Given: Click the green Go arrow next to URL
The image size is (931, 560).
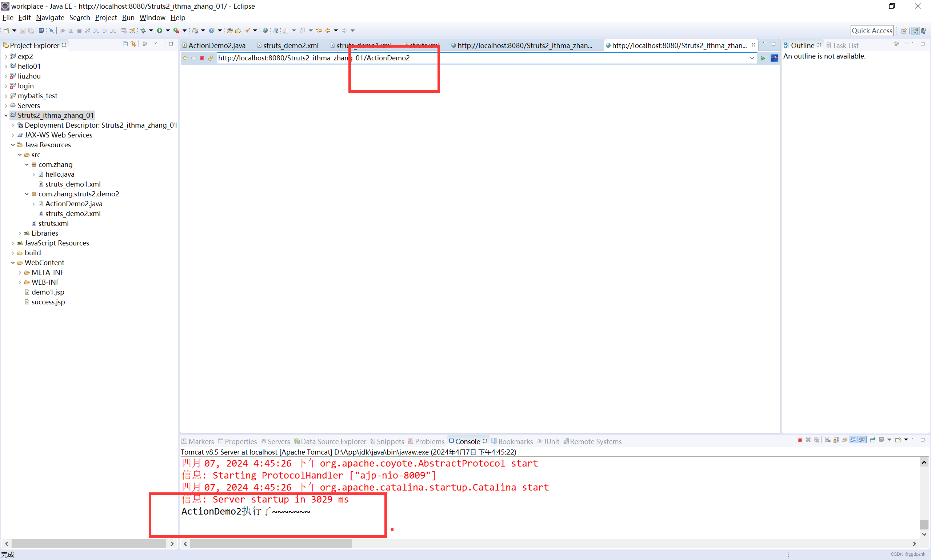Looking at the screenshot, I should tap(763, 58).
